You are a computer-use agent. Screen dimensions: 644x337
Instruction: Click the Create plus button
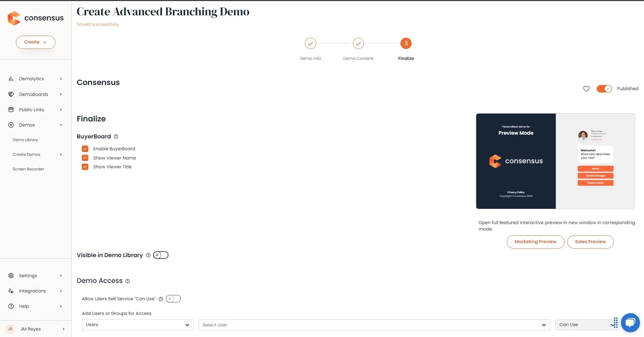(36, 42)
